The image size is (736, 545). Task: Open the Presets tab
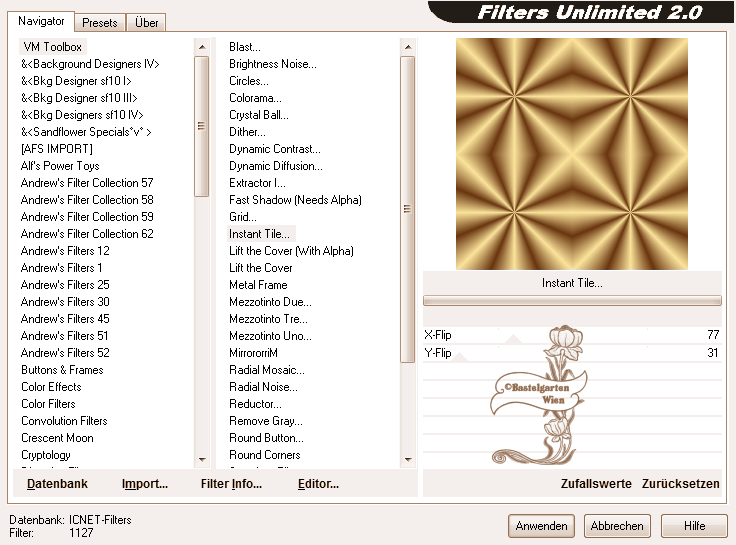click(100, 23)
